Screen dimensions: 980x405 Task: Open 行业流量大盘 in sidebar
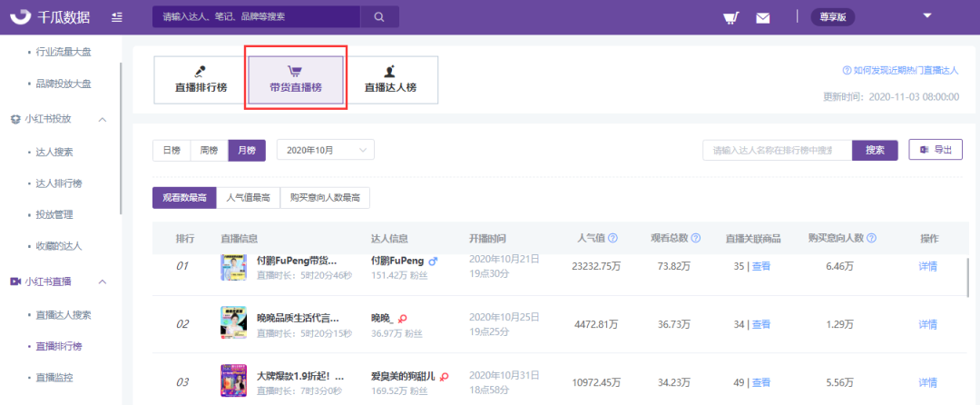[x=64, y=52]
